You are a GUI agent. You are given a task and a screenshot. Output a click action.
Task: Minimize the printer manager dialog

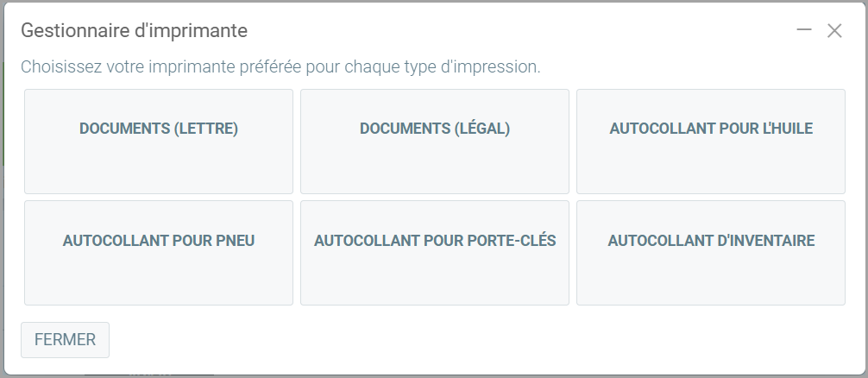804,30
